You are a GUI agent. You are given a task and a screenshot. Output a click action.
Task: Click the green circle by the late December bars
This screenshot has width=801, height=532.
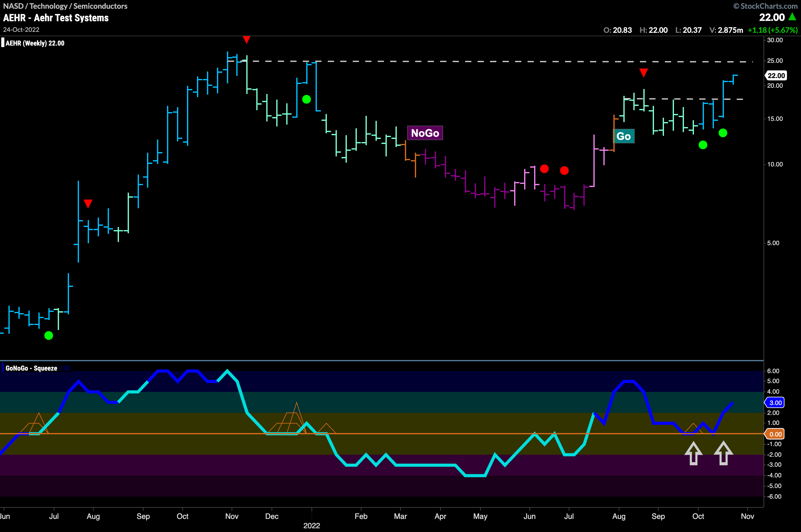click(x=306, y=99)
